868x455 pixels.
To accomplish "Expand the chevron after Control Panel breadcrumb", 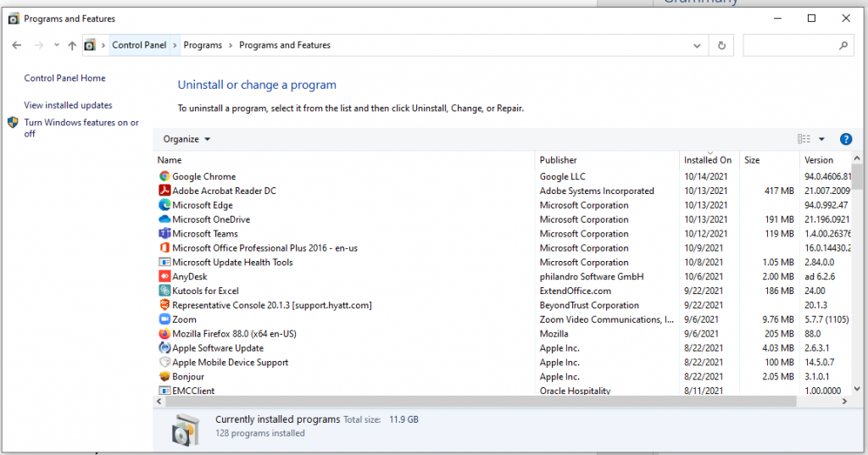I will tap(175, 46).
